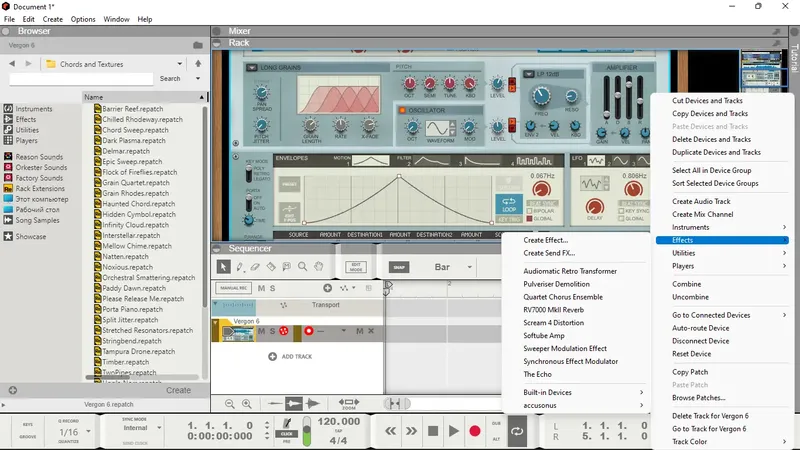Toggle MANUAL REC button
Viewport: 800px width, 450px height.
coord(234,288)
